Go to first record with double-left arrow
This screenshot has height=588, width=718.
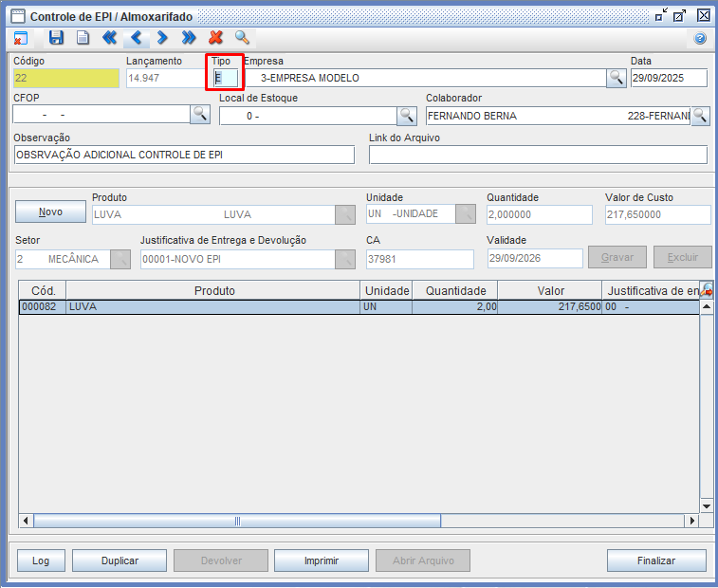(109, 38)
